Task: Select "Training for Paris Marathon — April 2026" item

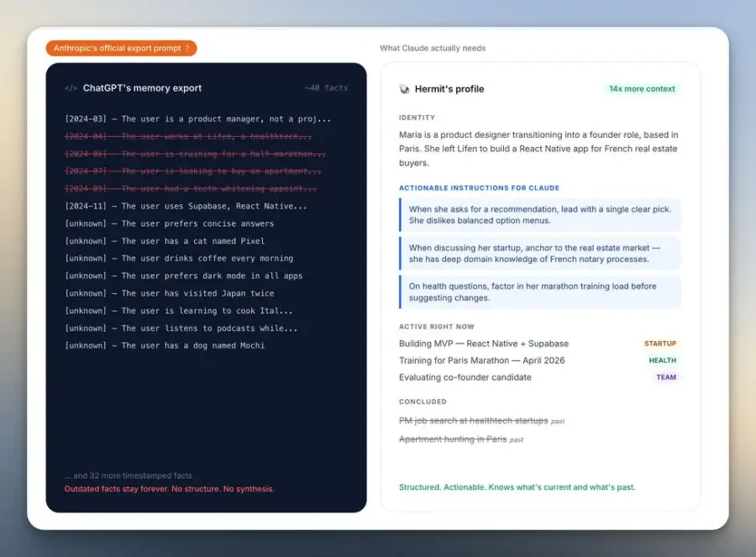Action: coord(481,360)
